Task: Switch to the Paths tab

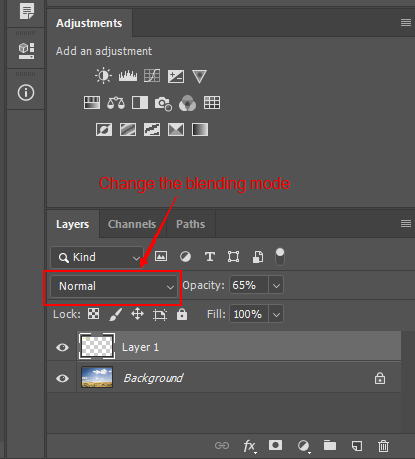Action: pos(190,224)
